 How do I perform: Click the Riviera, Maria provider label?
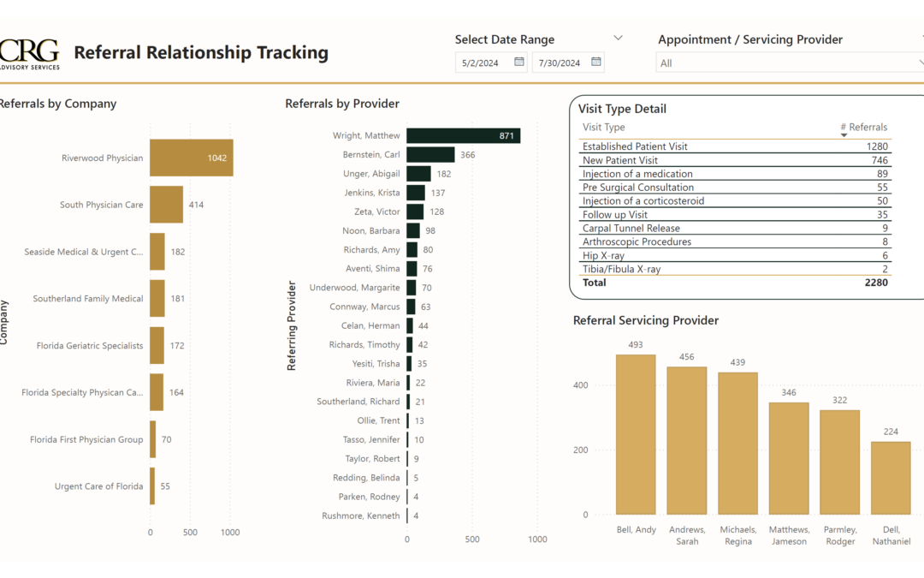pos(373,383)
